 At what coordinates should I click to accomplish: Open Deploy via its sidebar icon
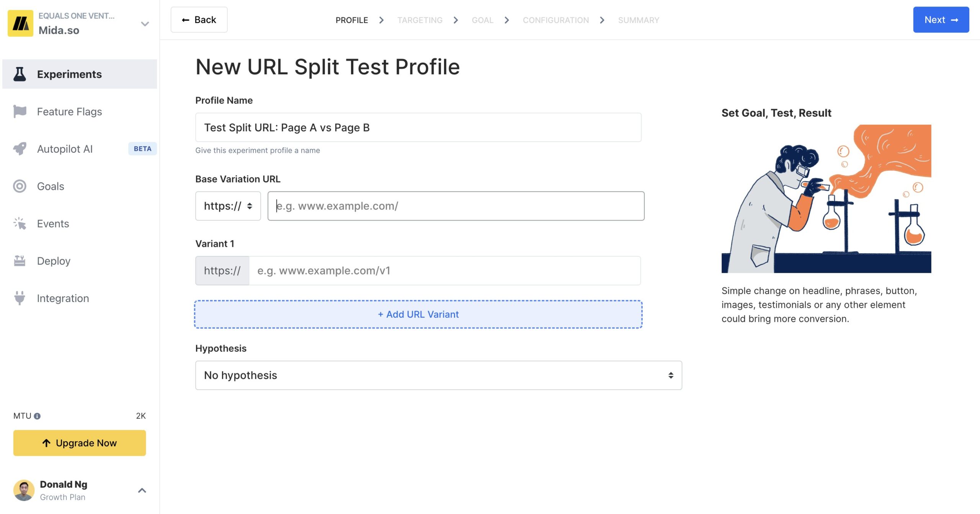[x=20, y=261]
